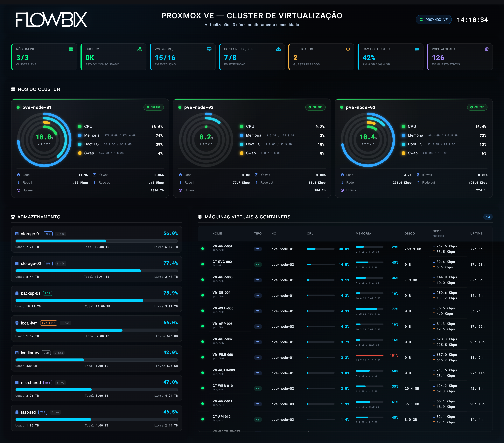Click the VM type badge of VM-APP-003
The image size is (504, 443).
pos(258,280)
